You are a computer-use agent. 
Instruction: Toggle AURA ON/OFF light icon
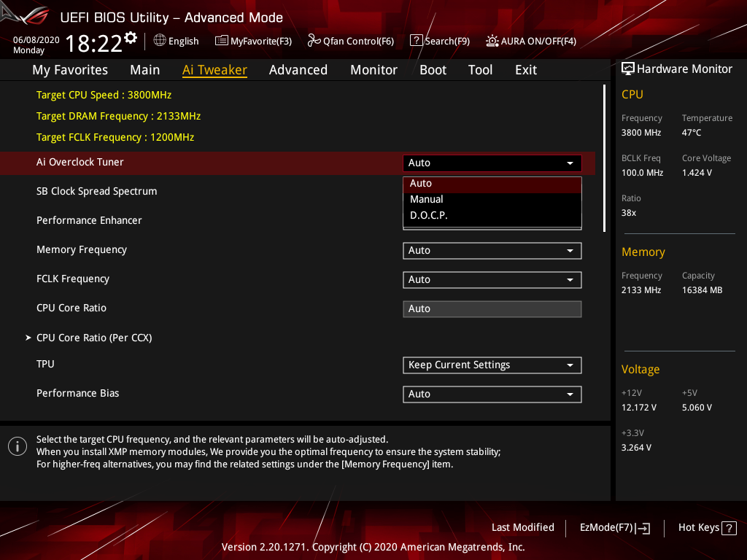coord(492,41)
